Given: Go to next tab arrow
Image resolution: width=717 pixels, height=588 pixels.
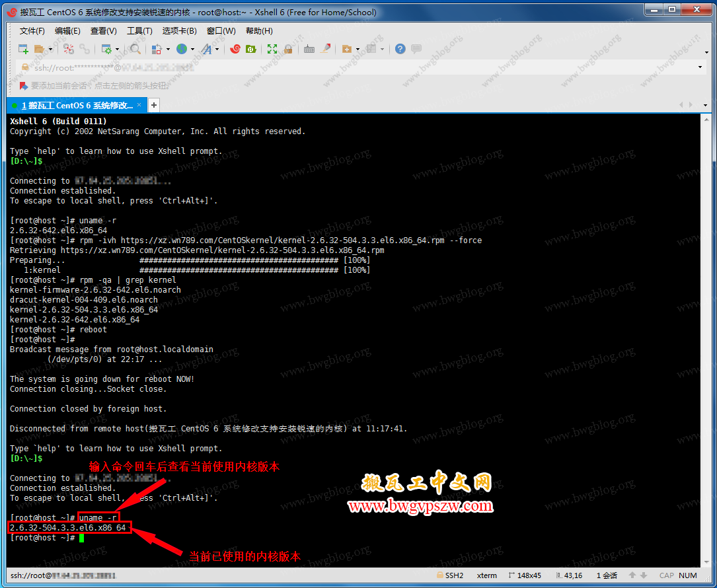Looking at the screenshot, I should coord(691,104).
